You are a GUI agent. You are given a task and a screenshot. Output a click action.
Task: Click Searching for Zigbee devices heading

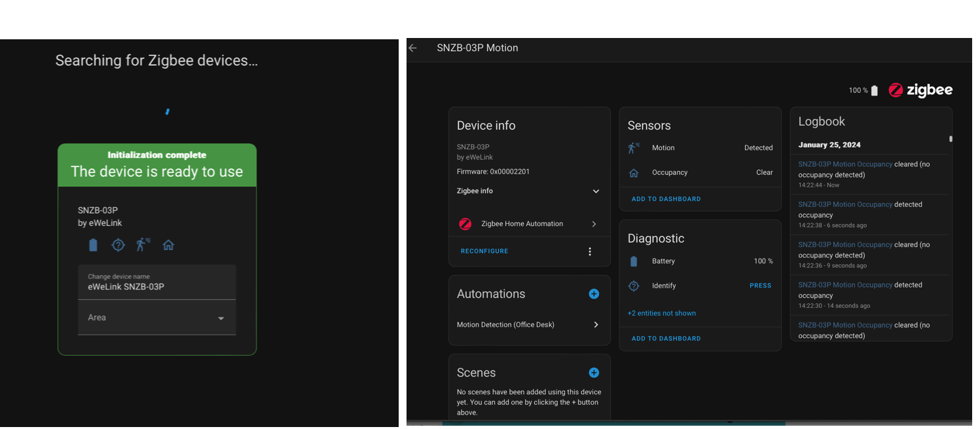156,61
